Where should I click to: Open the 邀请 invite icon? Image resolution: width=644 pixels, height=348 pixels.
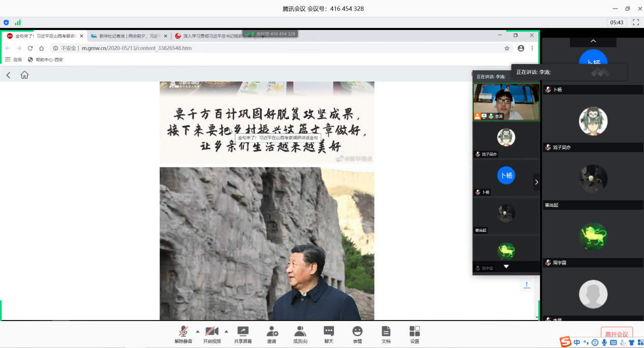(x=272, y=332)
